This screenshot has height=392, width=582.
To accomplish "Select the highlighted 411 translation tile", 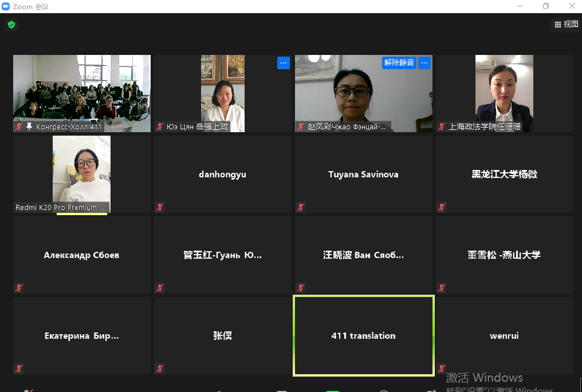I will [363, 336].
